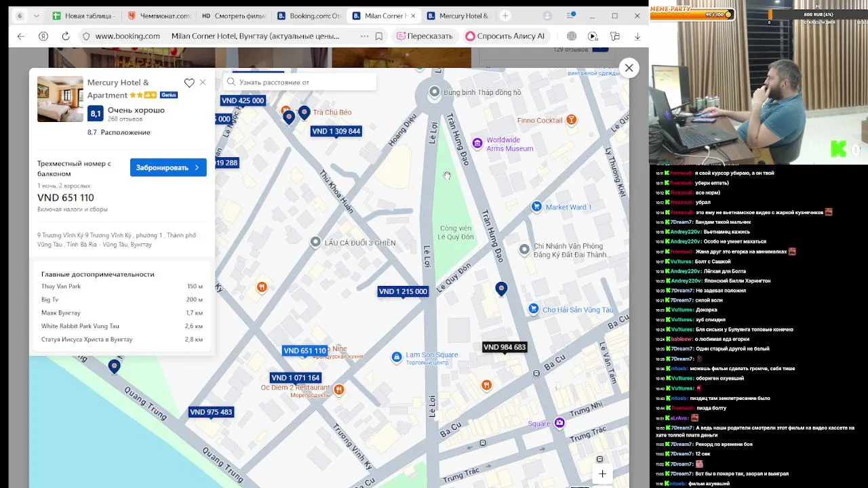Switch to the Чемпионат.com browser tab

pos(159,16)
